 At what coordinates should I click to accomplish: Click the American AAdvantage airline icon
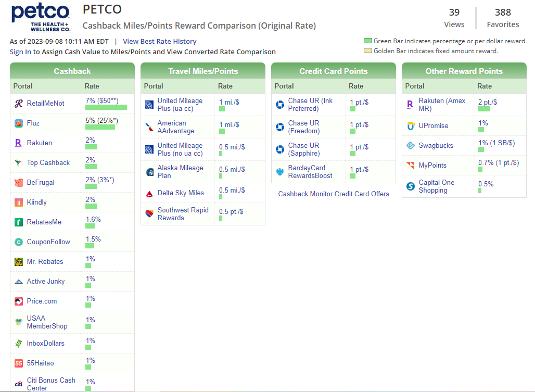(149, 127)
